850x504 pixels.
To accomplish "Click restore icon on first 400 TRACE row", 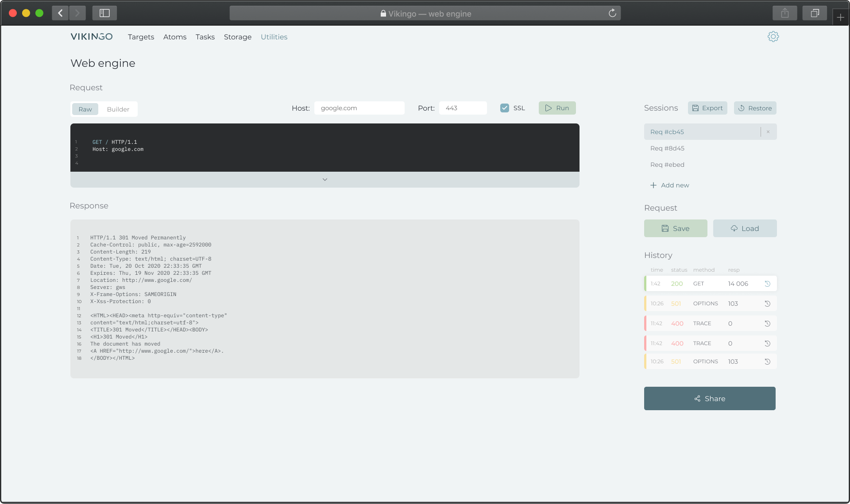I will click(x=768, y=323).
